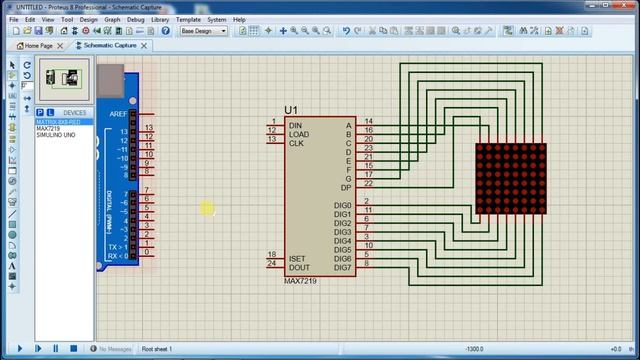
Task: Click Rotate Anti-Clockwise icon
Action: click(x=27, y=76)
